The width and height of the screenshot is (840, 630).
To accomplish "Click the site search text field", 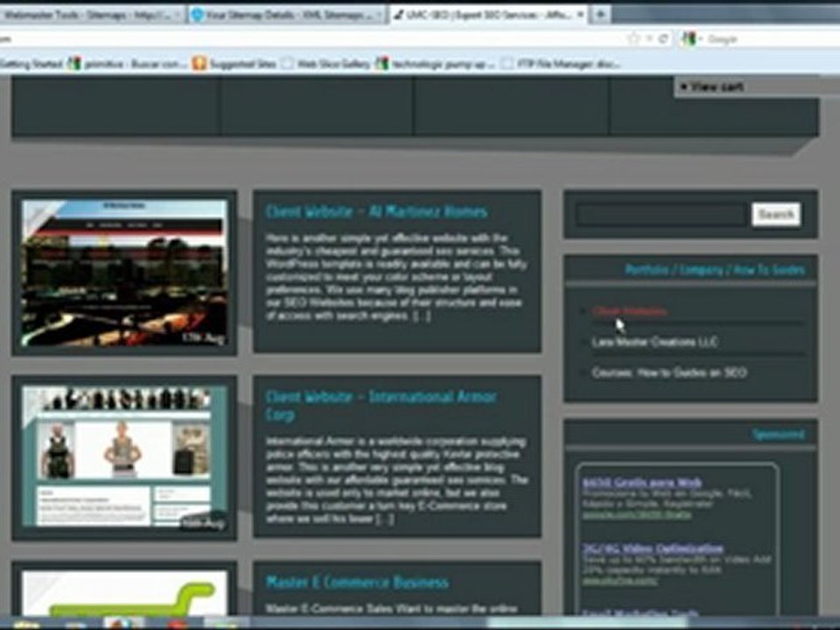I will [661, 214].
